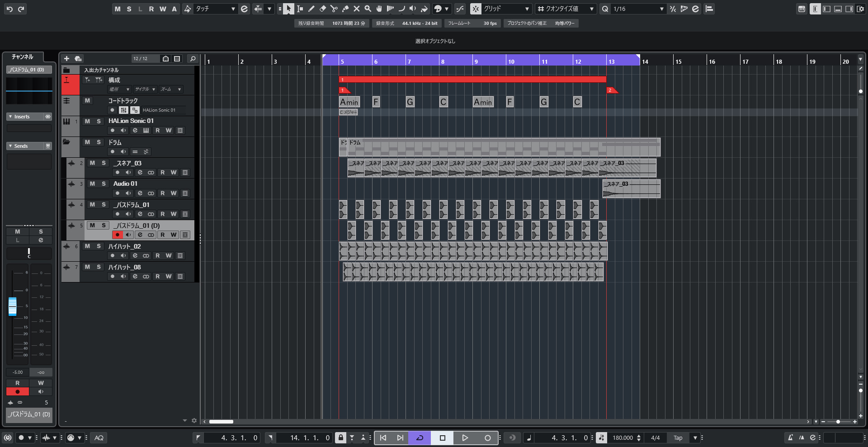Select the Zoom magnifier tool
The height and width of the screenshot is (447, 868).
click(x=368, y=9)
